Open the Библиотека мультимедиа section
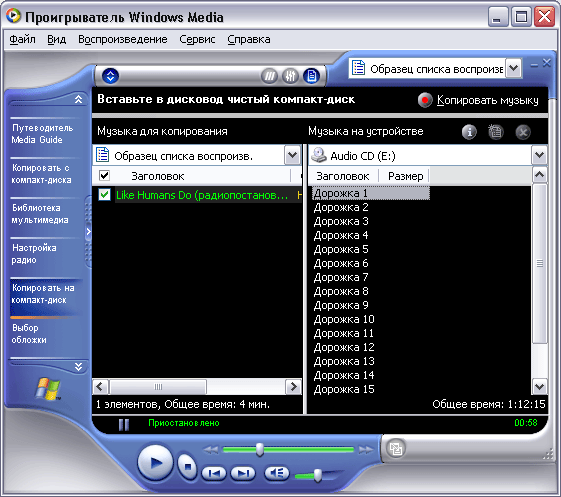 pos(40,214)
